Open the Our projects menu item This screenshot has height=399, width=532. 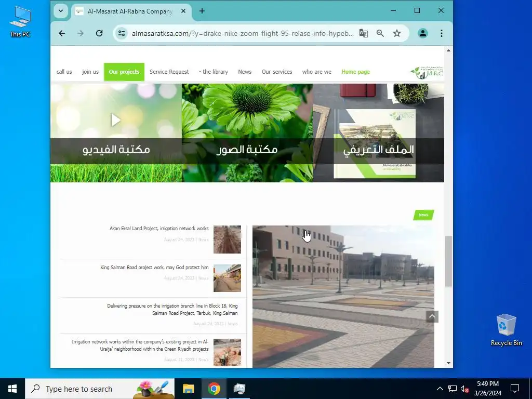click(124, 72)
